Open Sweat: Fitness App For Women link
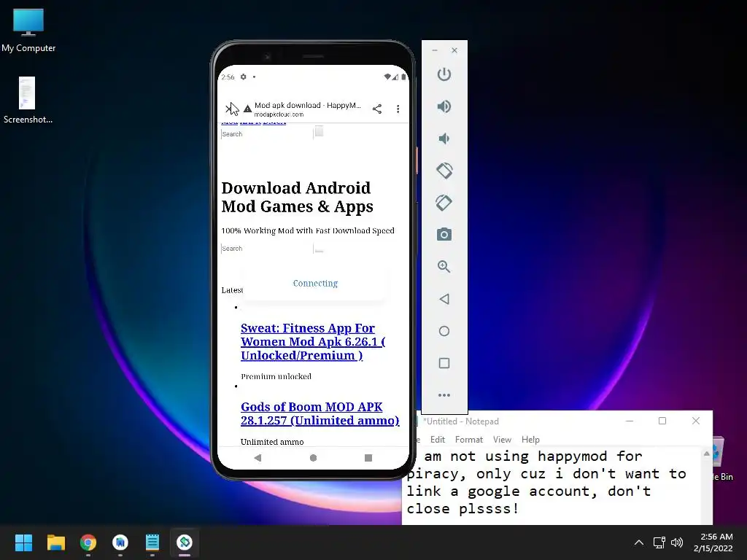This screenshot has width=747, height=560. pyautogui.click(x=313, y=341)
